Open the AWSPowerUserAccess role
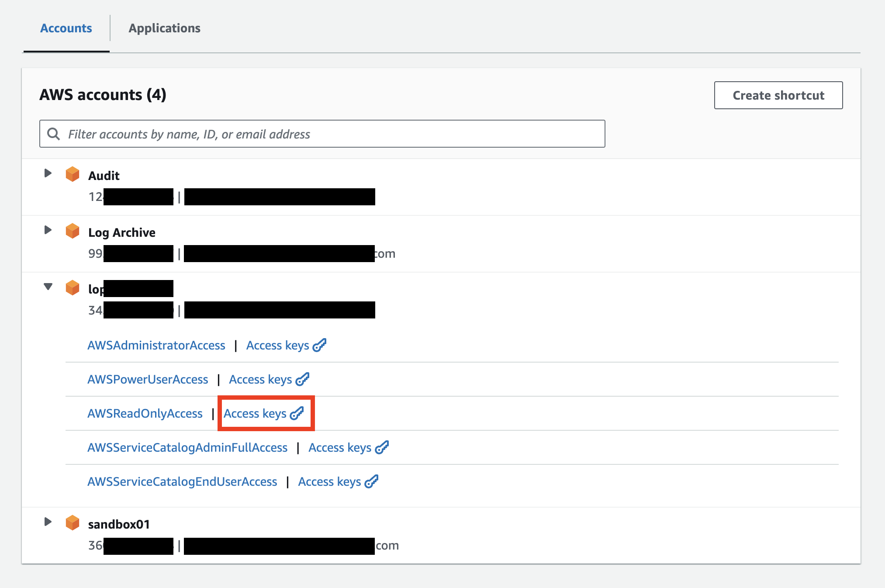The height and width of the screenshot is (588, 885). [x=148, y=379]
